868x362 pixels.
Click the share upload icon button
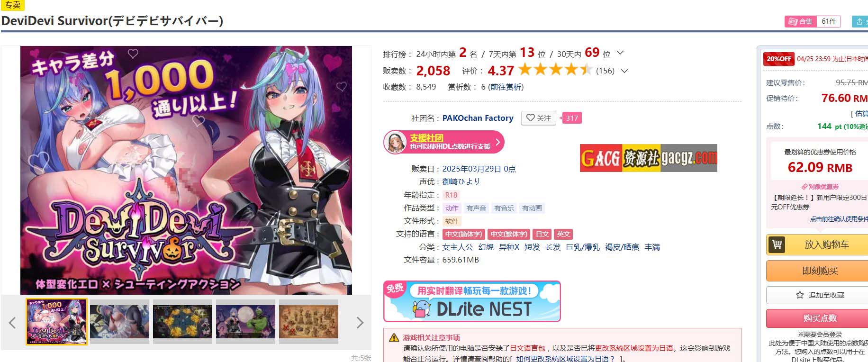point(859,21)
